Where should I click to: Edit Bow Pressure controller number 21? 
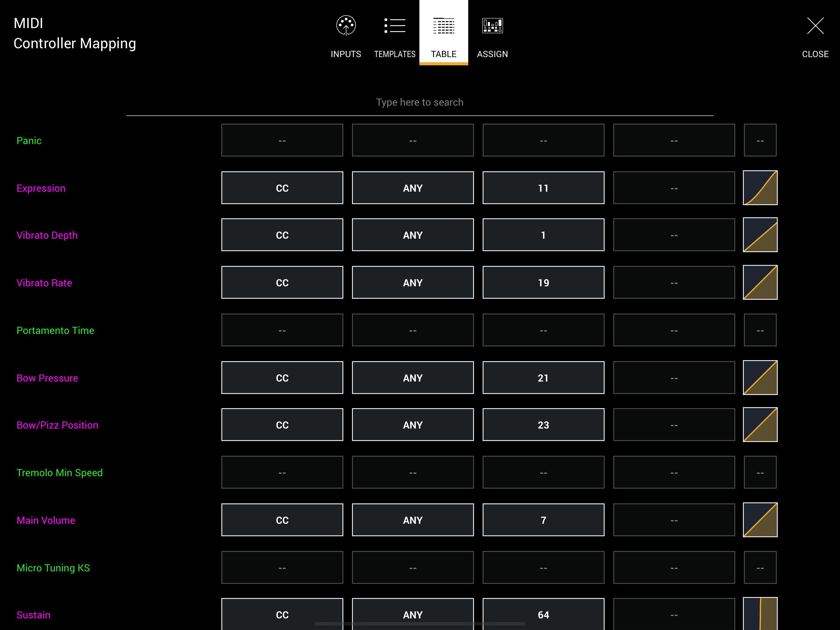543,378
